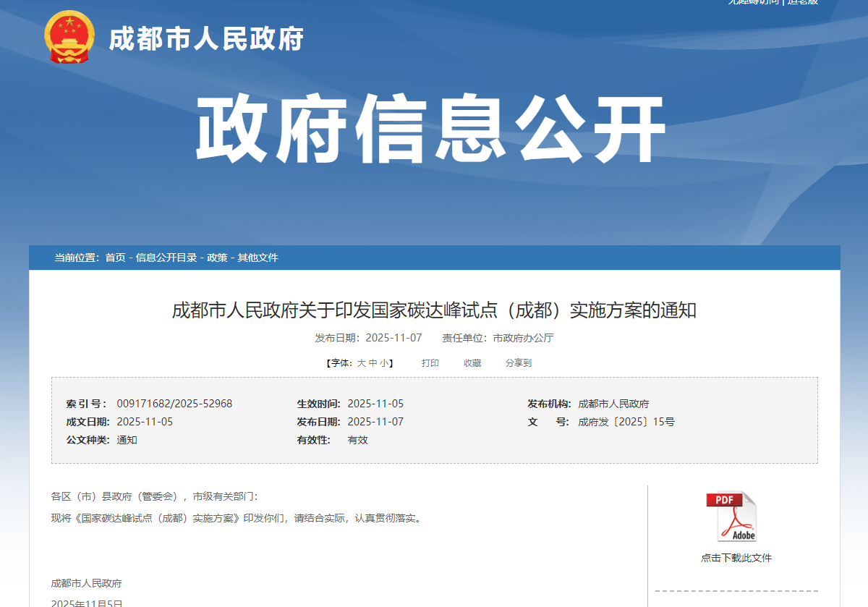Open 其他文件 breadcrumb link

coord(258,258)
